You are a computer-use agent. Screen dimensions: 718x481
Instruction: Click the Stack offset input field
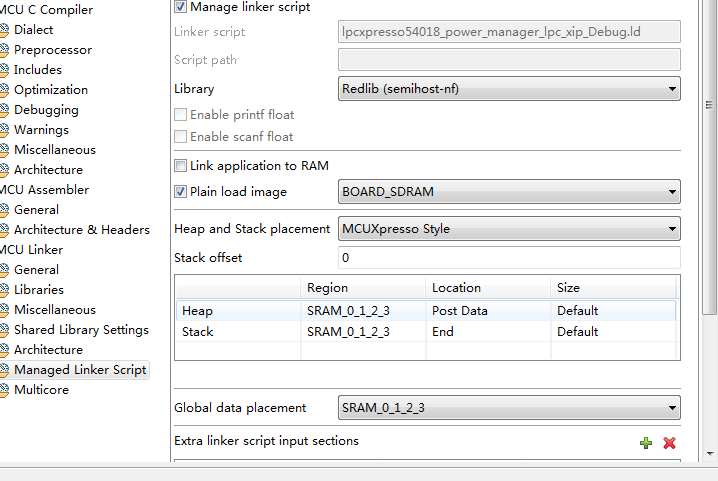click(x=510, y=258)
